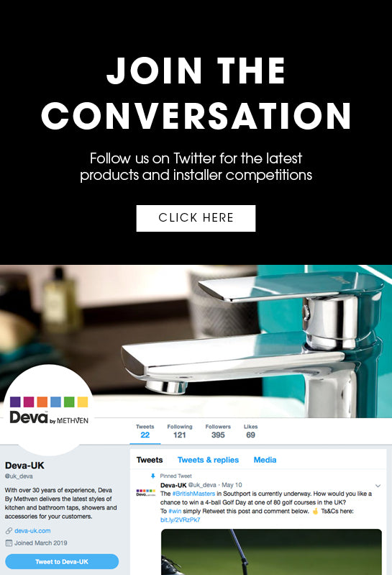Click the #win hashtag in the tweet
Screen dimensions: 392x575
point(175,511)
